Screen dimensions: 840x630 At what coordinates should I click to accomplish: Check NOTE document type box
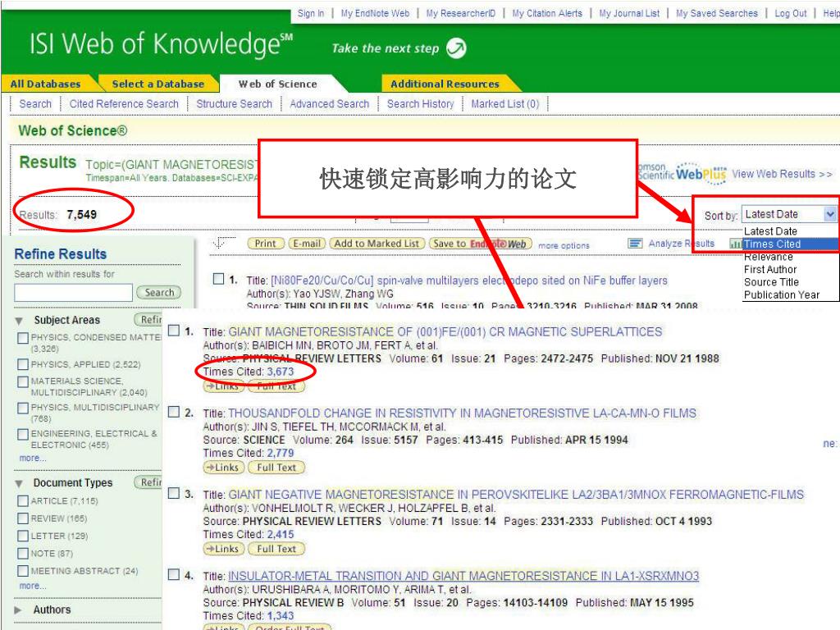[x=23, y=553]
